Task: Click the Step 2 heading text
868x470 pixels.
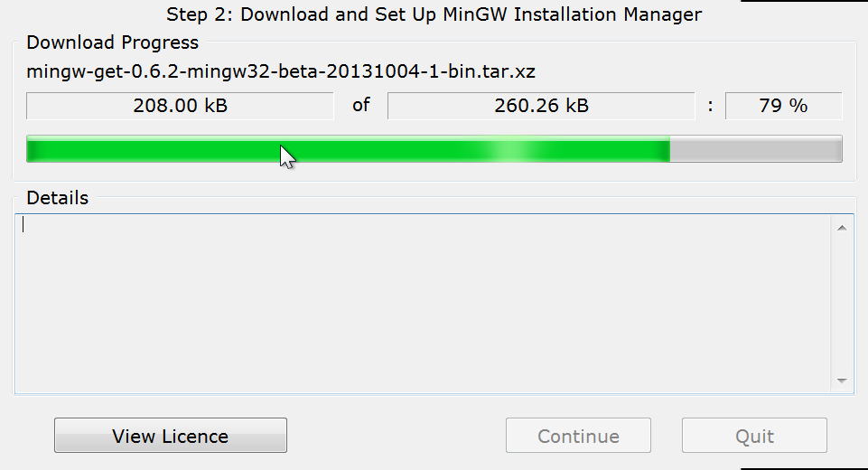Action: 434,14
